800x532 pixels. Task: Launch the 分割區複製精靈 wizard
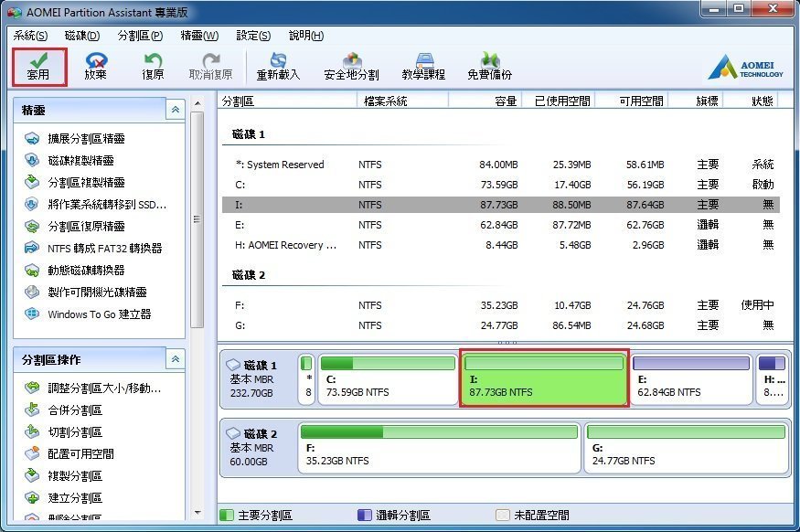click(74, 182)
